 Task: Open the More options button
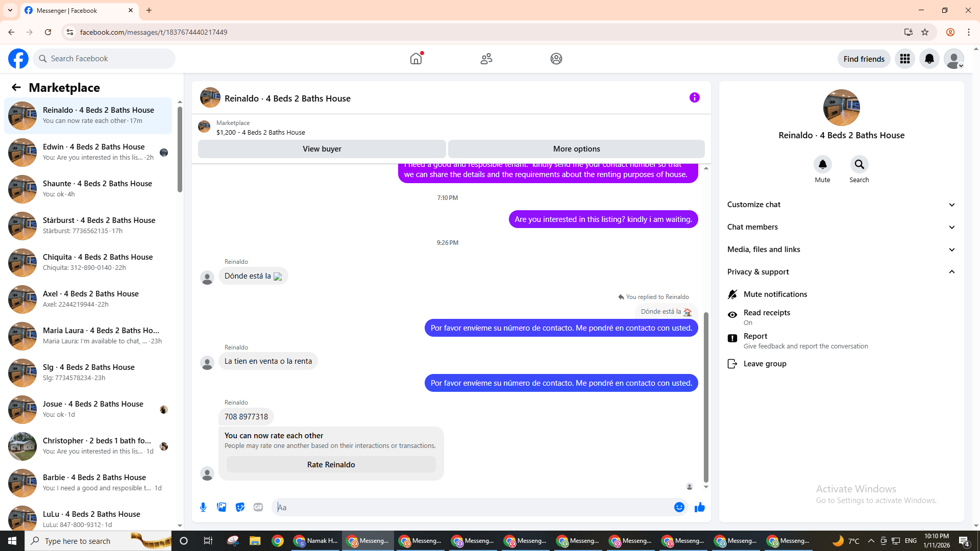coord(576,149)
